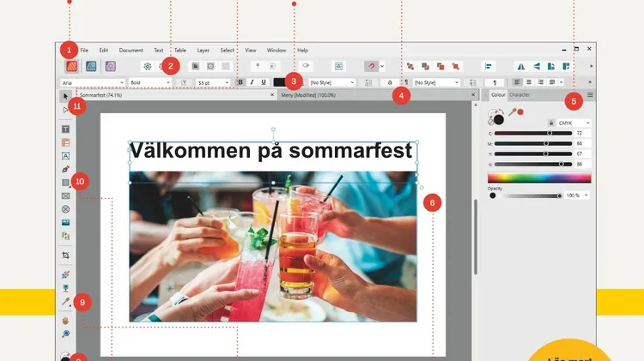This screenshot has width=644, height=361.
Task: Expand overflow arrow of top toolbar
Action: tap(591, 66)
